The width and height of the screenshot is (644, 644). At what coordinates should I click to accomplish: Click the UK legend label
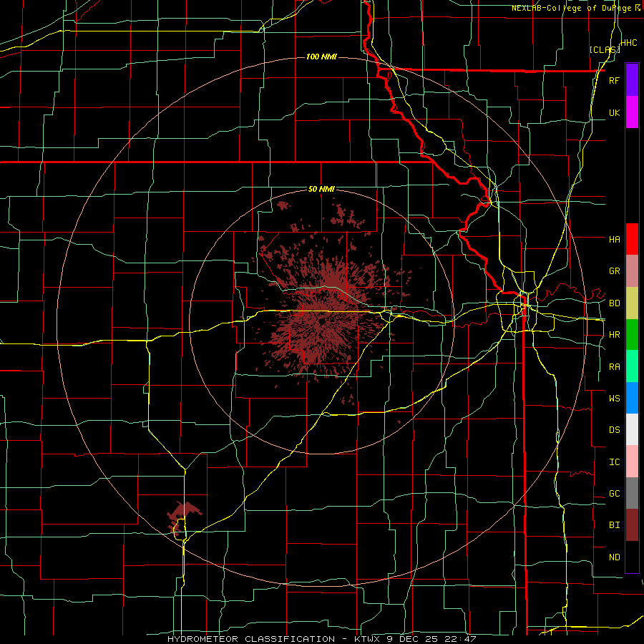[x=614, y=112]
